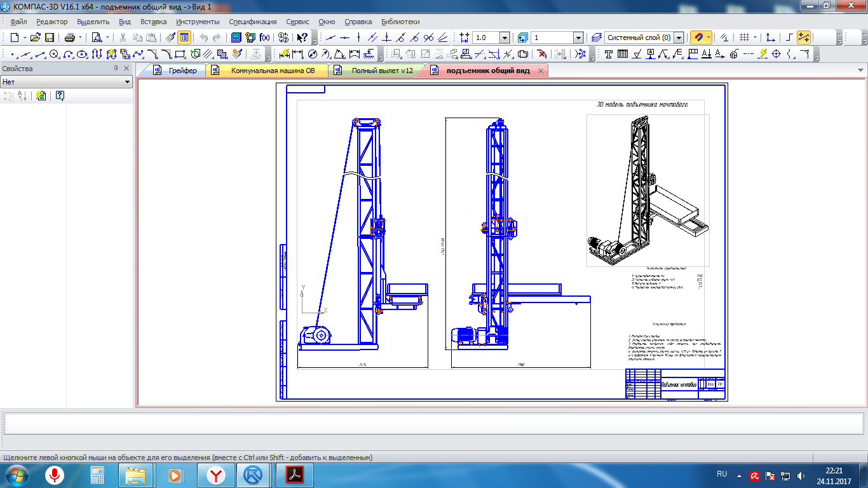868x488 pixels.
Task: Select the circle drawing tool
Action: click(x=54, y=54)
